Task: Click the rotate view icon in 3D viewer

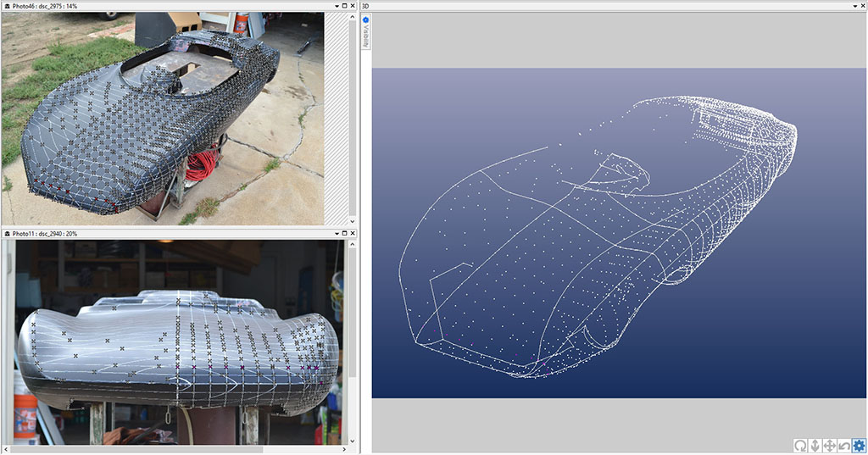Action: [800, 446]
